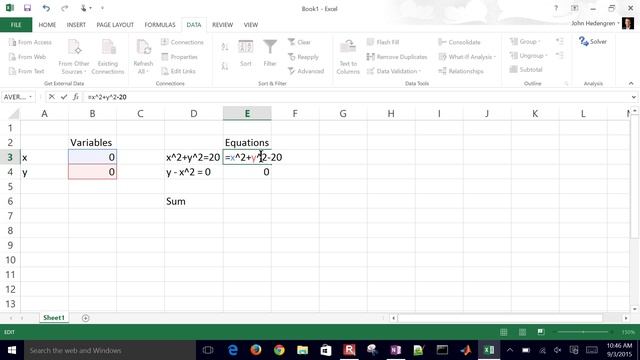Select the Sum cell D6

(193, 201)
